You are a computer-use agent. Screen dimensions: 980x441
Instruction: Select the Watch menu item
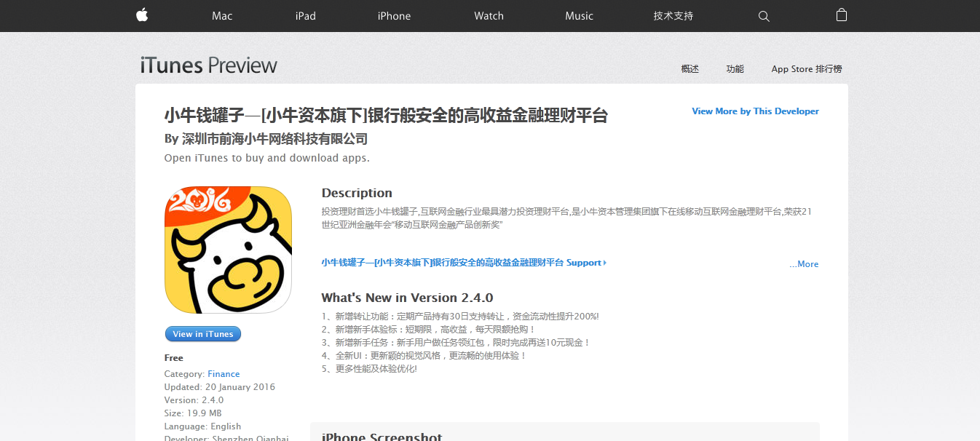click(489, 16)
